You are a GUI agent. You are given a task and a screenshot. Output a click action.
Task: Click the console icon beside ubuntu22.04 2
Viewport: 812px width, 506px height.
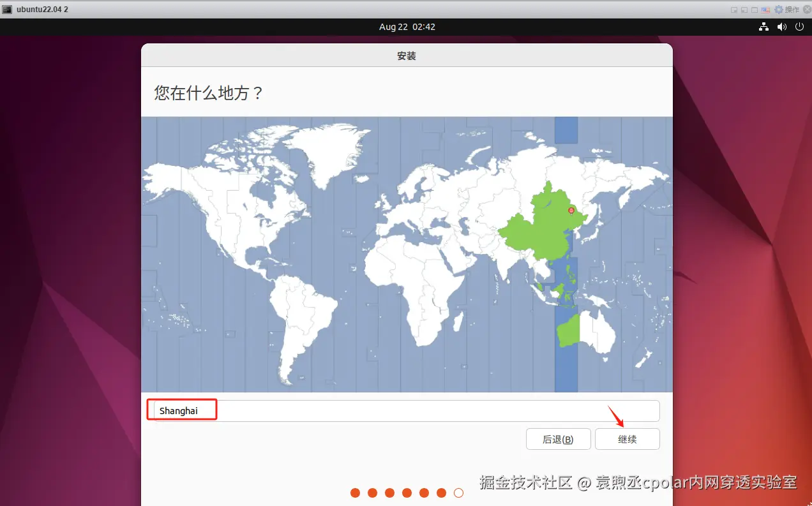click(x=7, y=9)
